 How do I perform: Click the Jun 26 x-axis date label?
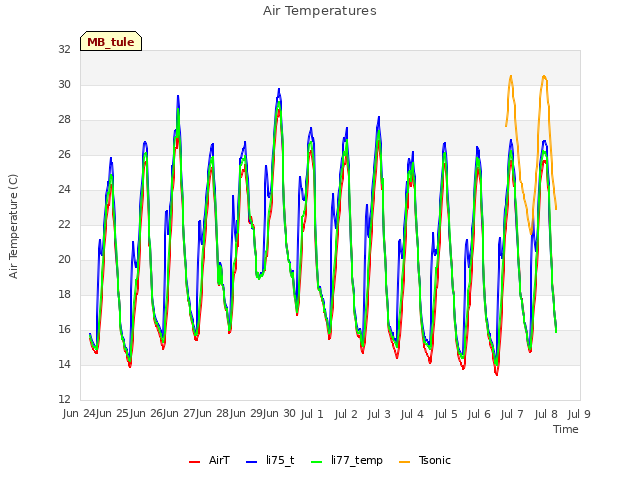pyautogui.click(x=147, y=413)
